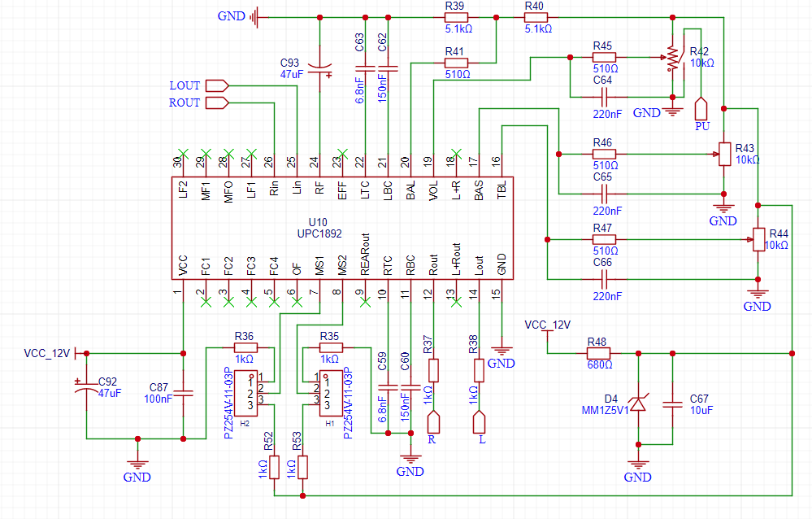Click the GND symbol below pin 15
The width and height of the screenshot is (812, 519).
(502, 352)
